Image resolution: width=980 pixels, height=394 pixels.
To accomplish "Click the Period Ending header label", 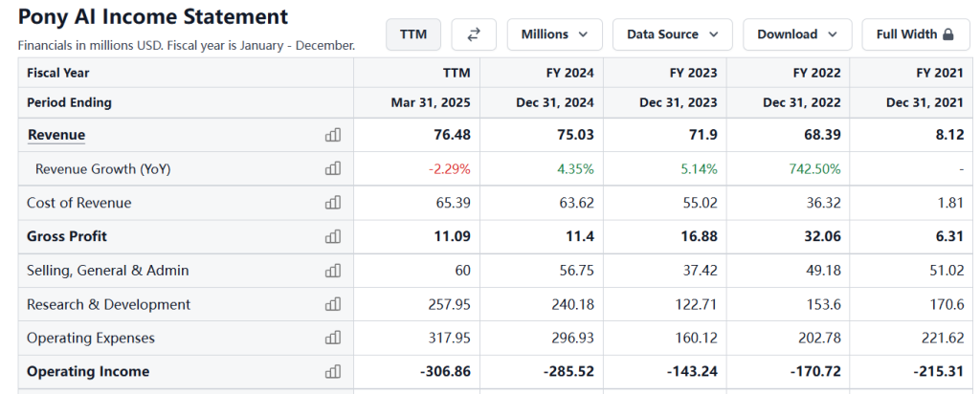I will [x=69, y=102].
